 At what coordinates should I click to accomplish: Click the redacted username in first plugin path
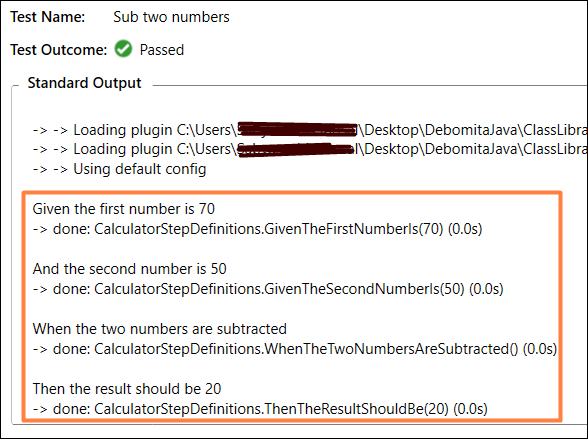coord(297,129)
